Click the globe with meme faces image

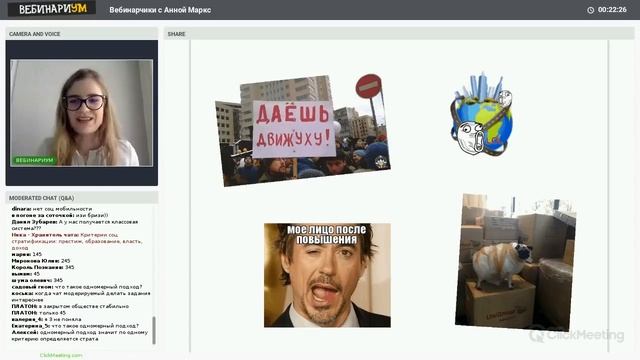point(482,114)
